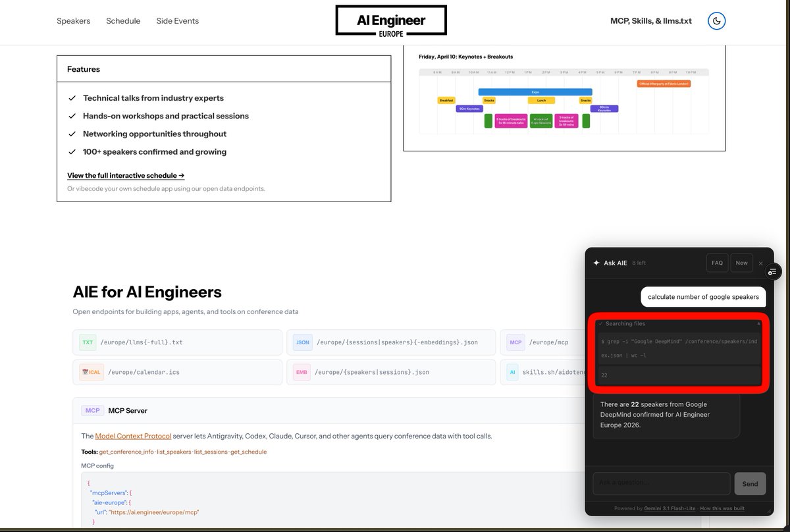790x532 pixels.
Task: Click the pink EMB badge icon
Action: point(302,372)
